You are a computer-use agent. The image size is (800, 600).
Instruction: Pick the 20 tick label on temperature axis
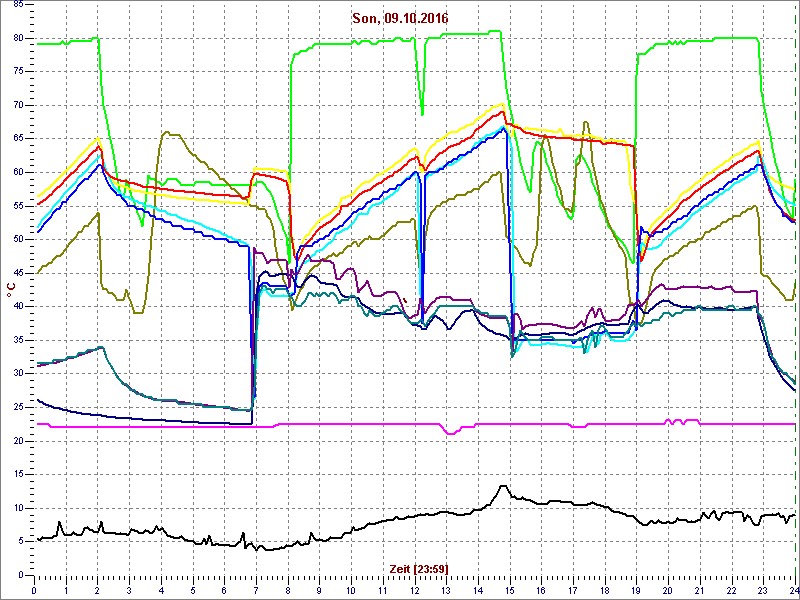[17, 441]
